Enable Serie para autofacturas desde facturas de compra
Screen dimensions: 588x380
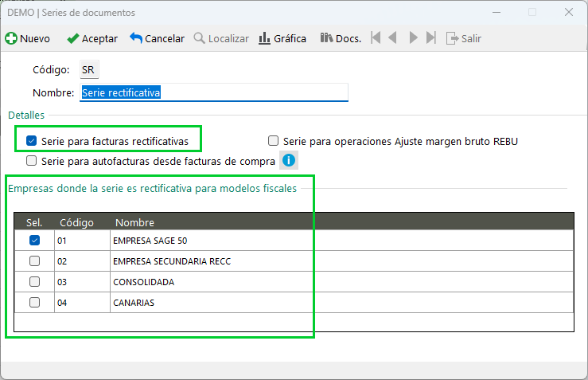pos(32,161)
